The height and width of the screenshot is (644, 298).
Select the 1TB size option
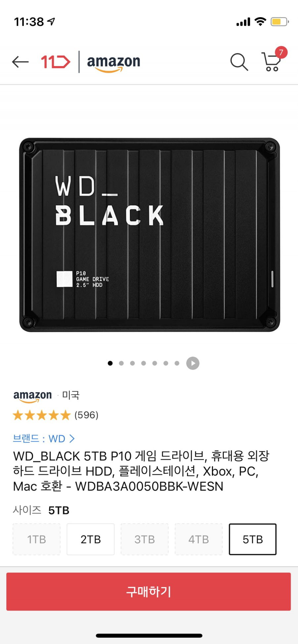tap(36, 539)
